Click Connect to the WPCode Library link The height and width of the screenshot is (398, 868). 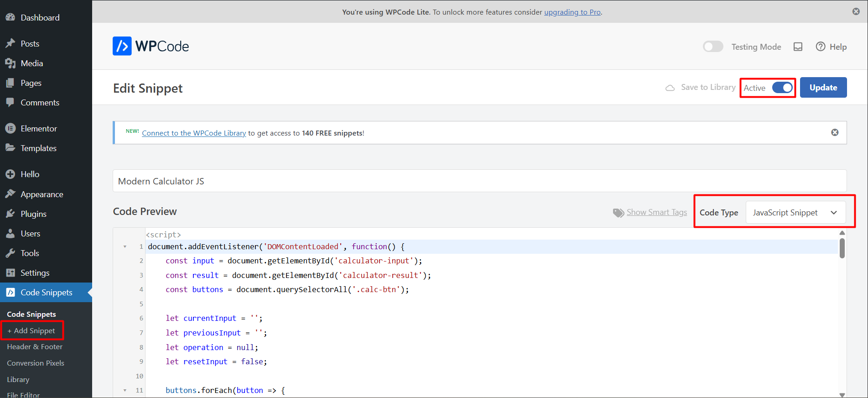[x=194, y=133]
